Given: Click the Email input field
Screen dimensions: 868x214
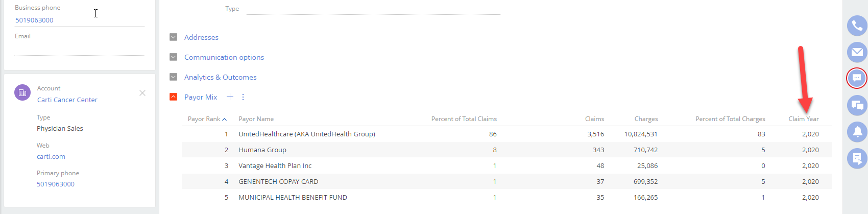Looking at the screenshot, I should 79,49.
